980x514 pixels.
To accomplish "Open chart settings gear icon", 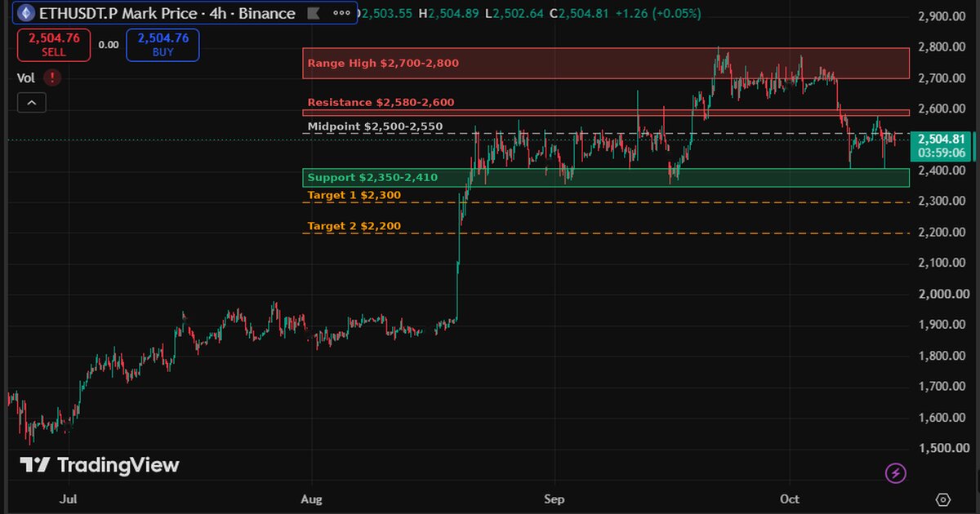I will (x=943, y=499).
